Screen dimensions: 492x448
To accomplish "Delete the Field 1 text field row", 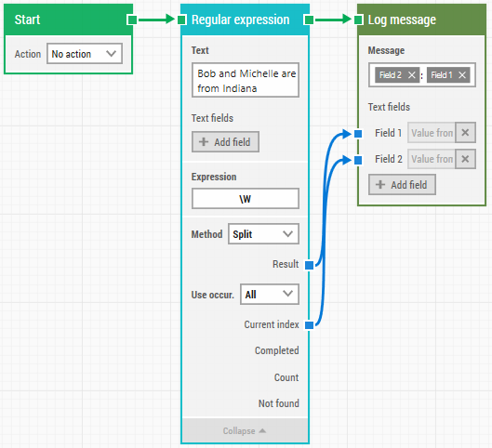I will [465, 133].
